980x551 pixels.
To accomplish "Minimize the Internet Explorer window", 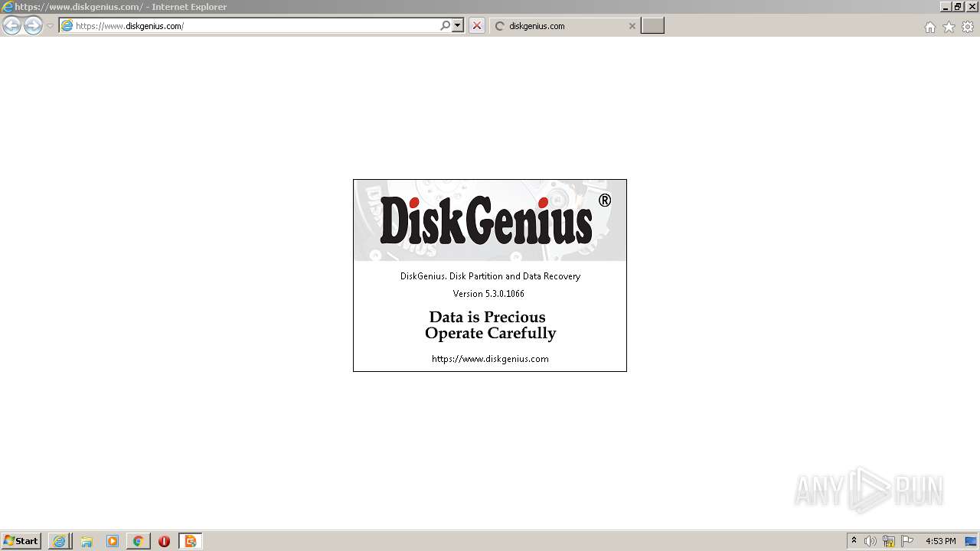I will click(x=946, y=6).
